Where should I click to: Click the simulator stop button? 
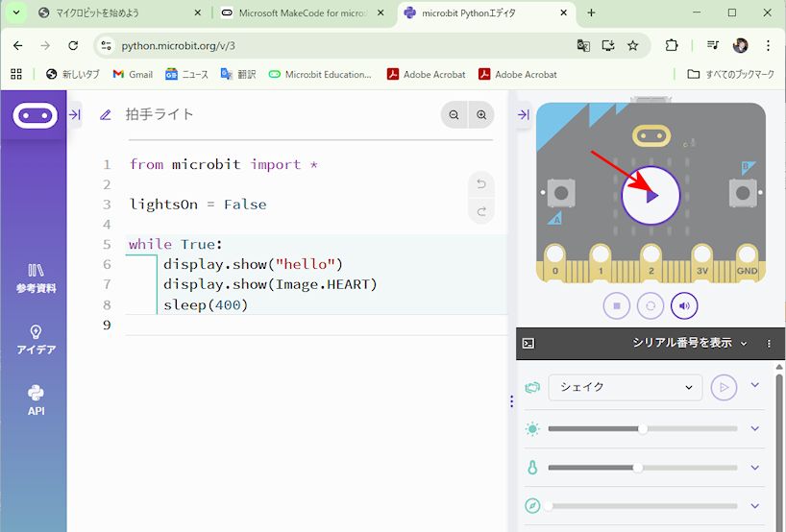click(x=617, y=305)
